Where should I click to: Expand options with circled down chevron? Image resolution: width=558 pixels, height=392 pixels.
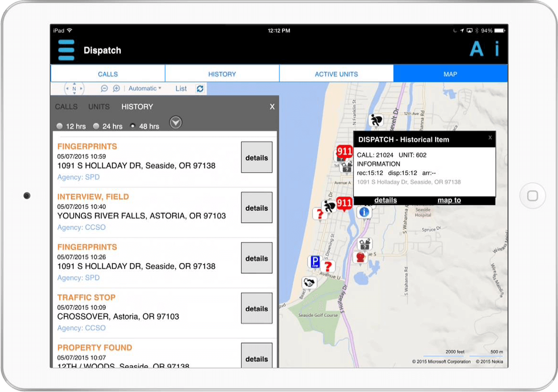point(175,122)
